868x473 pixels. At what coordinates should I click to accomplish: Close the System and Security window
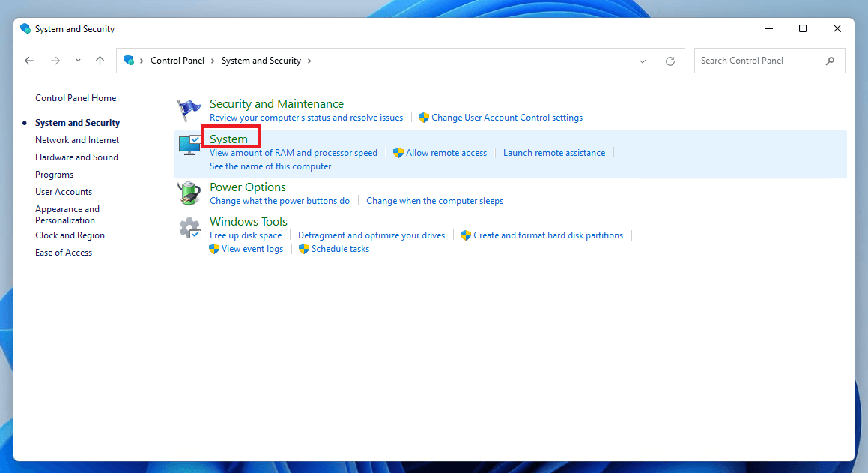(837, 28)
